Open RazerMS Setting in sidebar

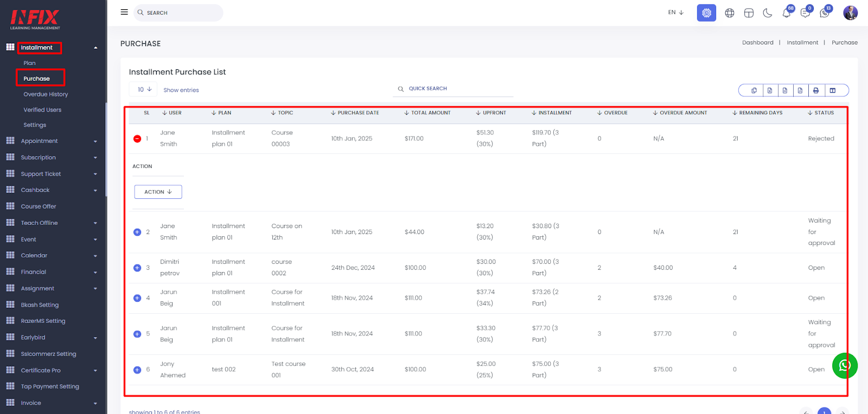coord(43,321)
